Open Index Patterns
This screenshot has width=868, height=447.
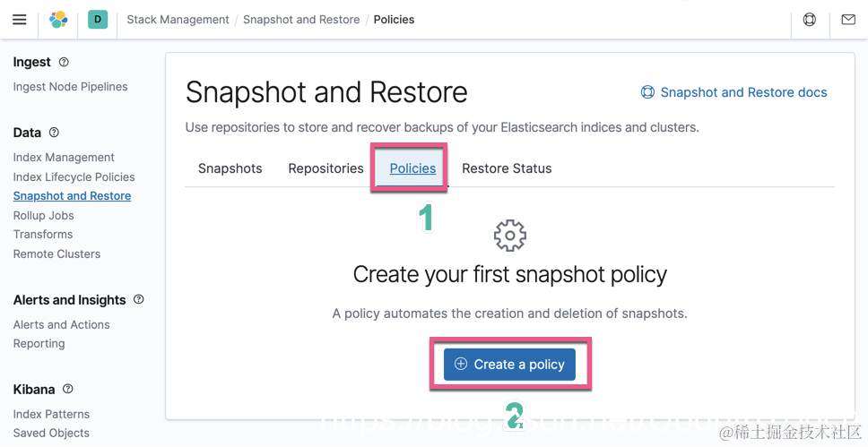51,414
